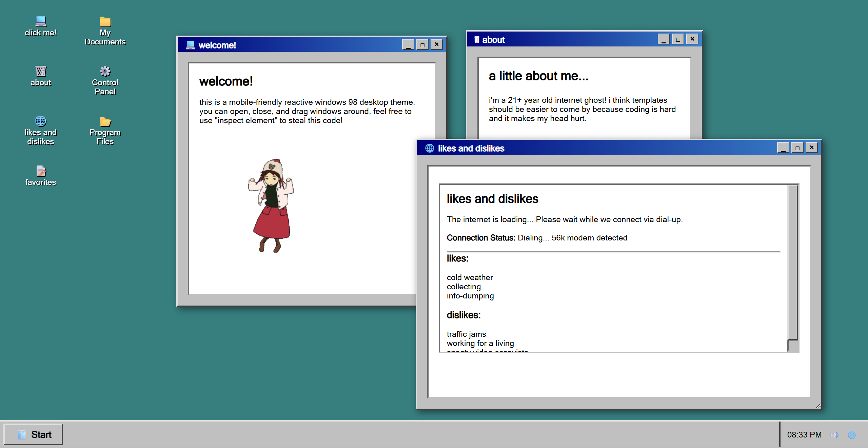
Task: Click resize grip of likes window
Action: coord(818,406)
